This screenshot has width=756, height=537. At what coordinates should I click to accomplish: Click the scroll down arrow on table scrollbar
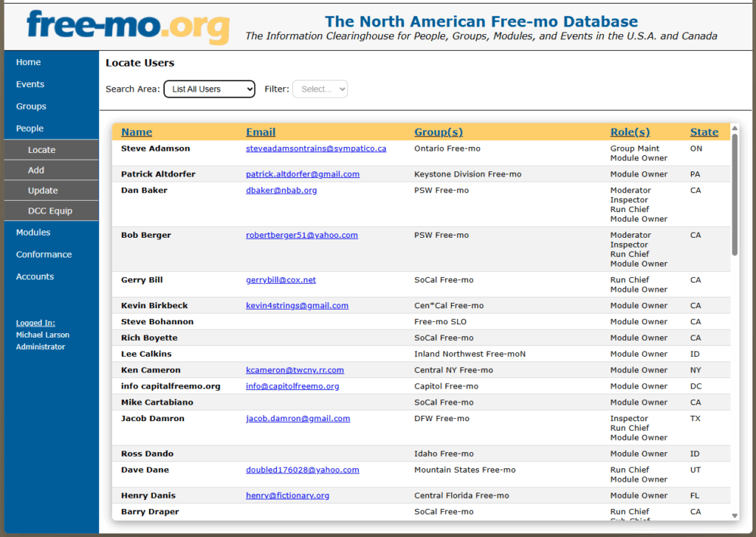[x=735, y=516]
